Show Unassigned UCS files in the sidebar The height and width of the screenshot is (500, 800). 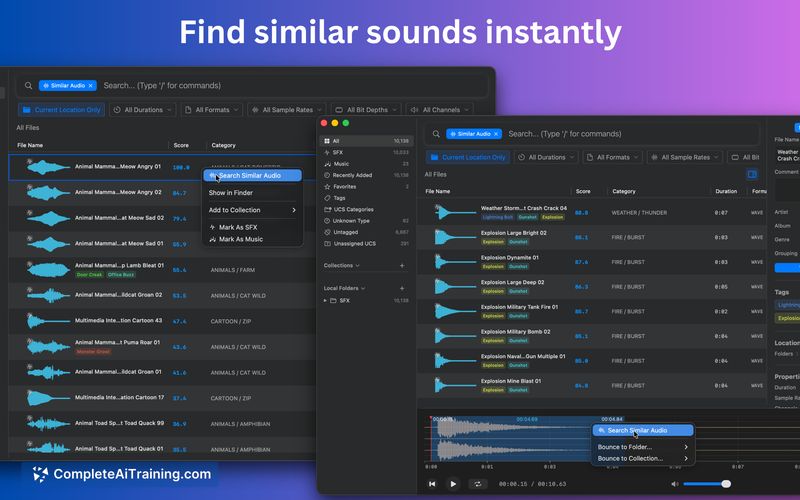tap(366, 243)
